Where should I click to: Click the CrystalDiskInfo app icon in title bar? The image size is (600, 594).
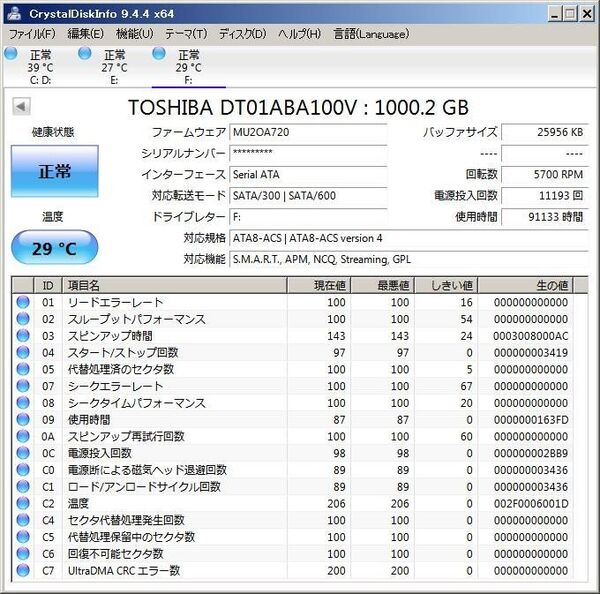(x=14, y=13)
